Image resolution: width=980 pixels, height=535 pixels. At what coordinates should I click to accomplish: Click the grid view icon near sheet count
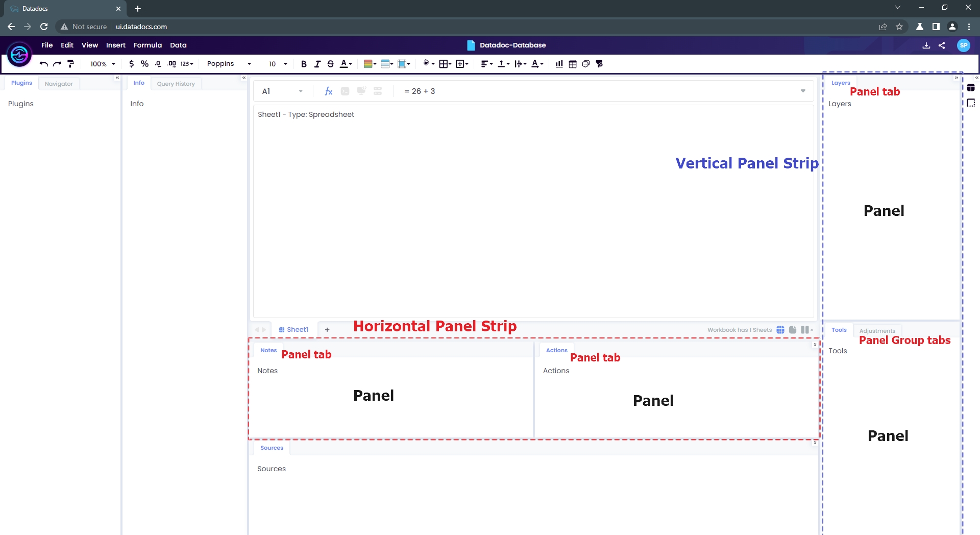[x=780, y=330]
